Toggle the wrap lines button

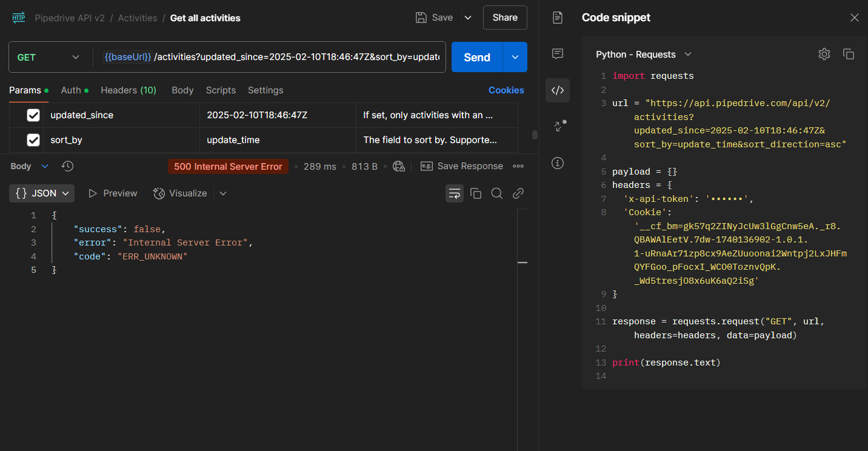point(455,193)
